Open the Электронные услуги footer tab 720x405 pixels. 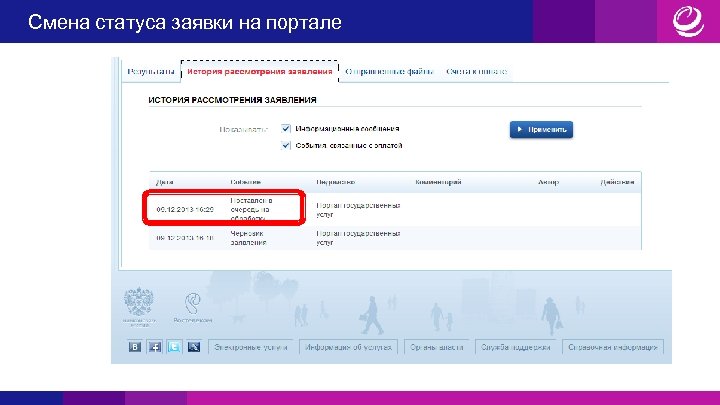251,347
